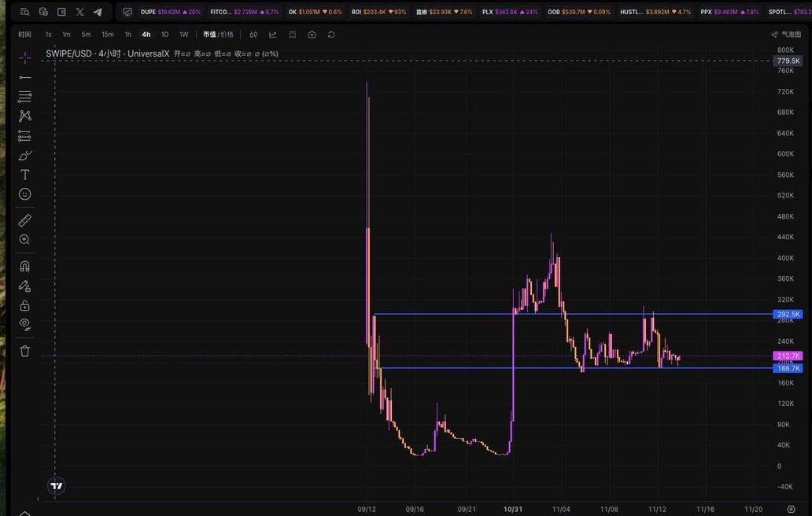Open the candlestick chart type dropdown
Screen dimensions: 812x516
point(253,35)
